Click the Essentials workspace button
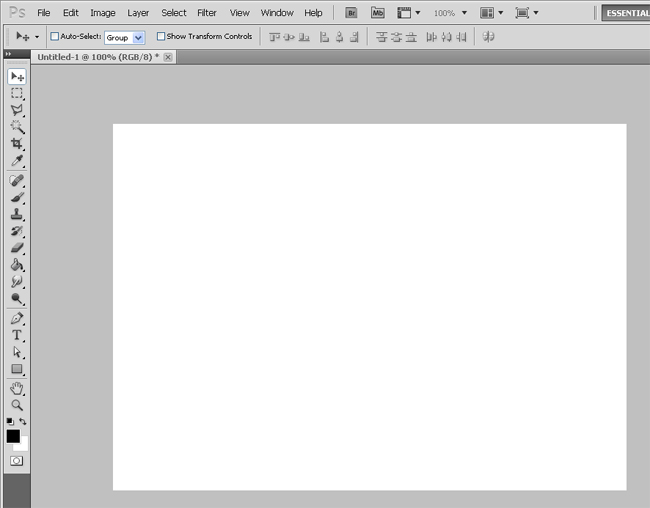This screenshot has height=508, width=650. click(x=626, y=13)
